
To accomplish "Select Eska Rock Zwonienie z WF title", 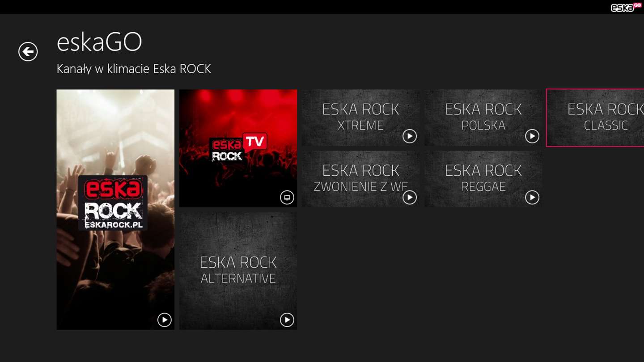I will [360, 178].
